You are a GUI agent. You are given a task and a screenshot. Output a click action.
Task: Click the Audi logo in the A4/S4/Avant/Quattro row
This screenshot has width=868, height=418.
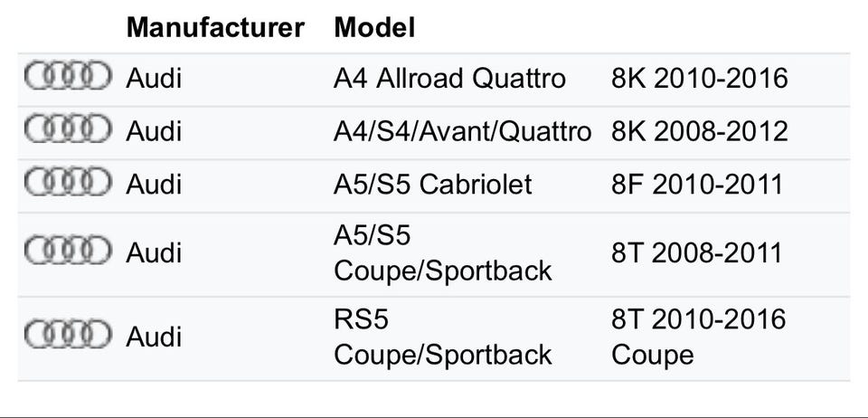pos(68,130)
